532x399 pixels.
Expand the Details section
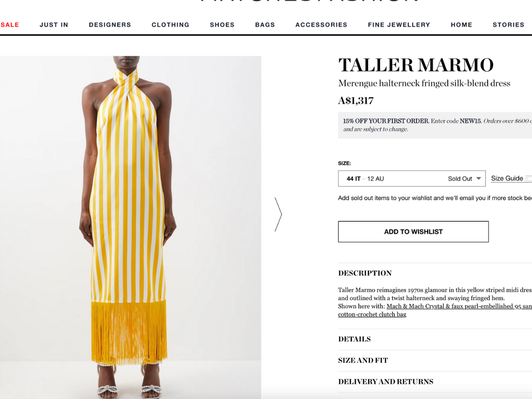coord(435,339)
